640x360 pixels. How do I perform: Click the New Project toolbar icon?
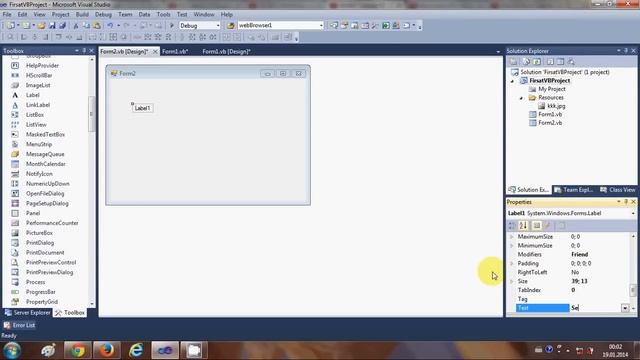(x=10, y=25)
